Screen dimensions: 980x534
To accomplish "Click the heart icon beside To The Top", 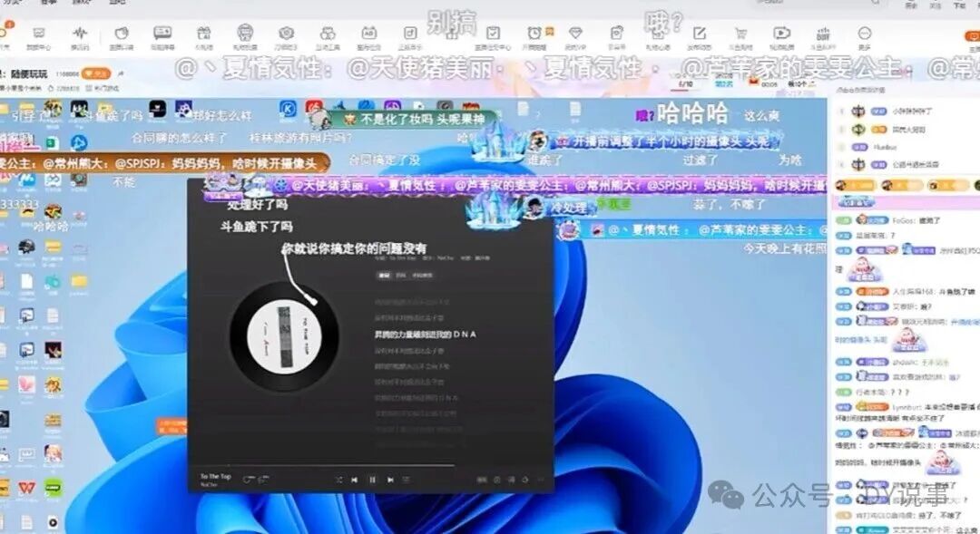I will pos(249,480).
